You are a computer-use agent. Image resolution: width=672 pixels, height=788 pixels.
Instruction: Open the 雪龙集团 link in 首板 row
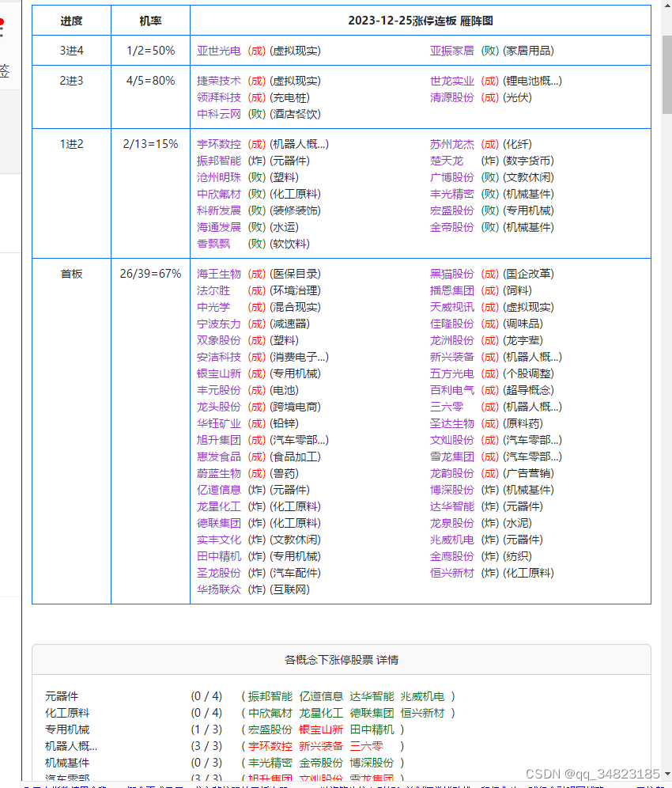(451, 457)
